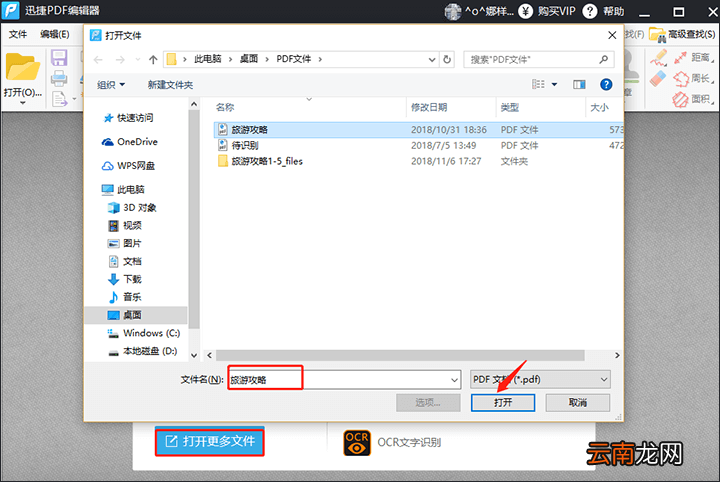Open the PDF file type filter dropdown

pyautogui.click(x=540, y=380)
